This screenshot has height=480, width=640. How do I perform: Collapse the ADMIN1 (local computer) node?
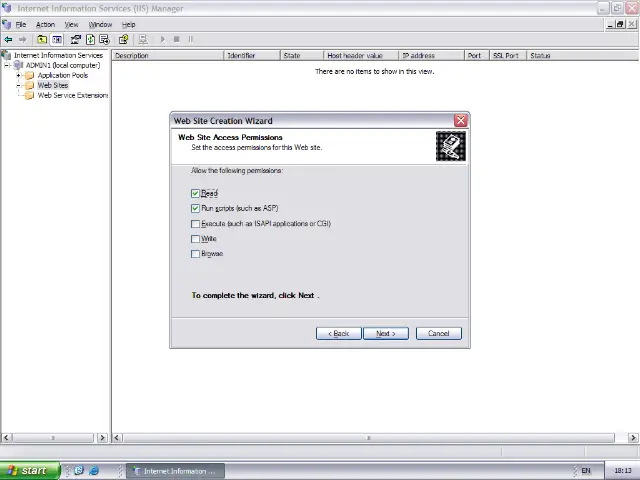[7, 65]
